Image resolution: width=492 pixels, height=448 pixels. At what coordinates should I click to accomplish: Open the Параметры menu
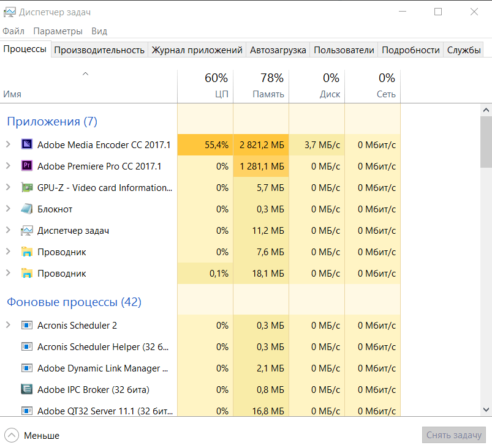(x=58, y=31)
